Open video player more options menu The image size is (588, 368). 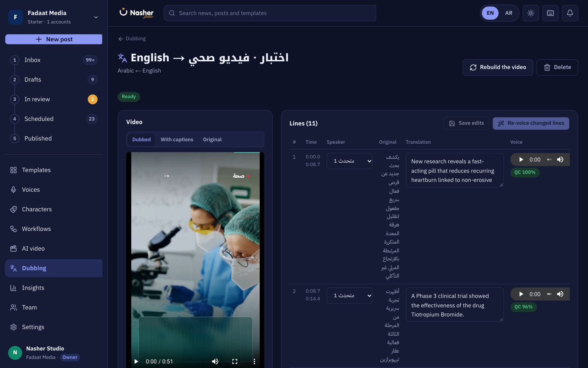(x=254, y=361)
